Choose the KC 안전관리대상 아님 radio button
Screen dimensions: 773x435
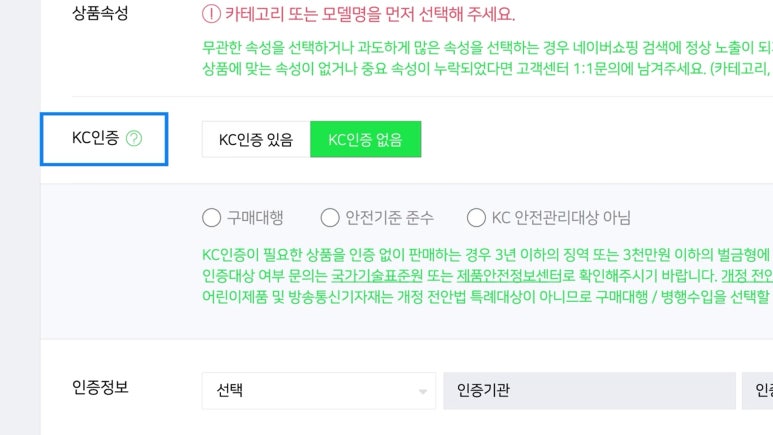click(477, 218)
